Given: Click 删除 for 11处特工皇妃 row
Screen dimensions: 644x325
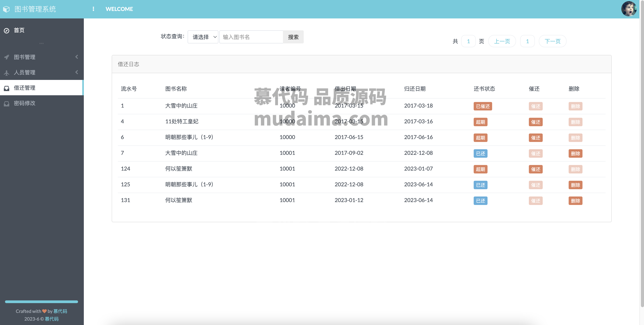Looking at the screenshot, I should [x=575, y=122].
